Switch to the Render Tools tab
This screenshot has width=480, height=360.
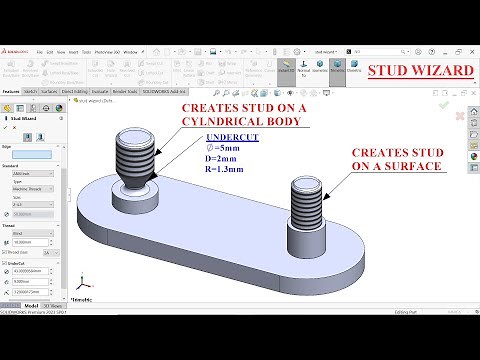125,91
